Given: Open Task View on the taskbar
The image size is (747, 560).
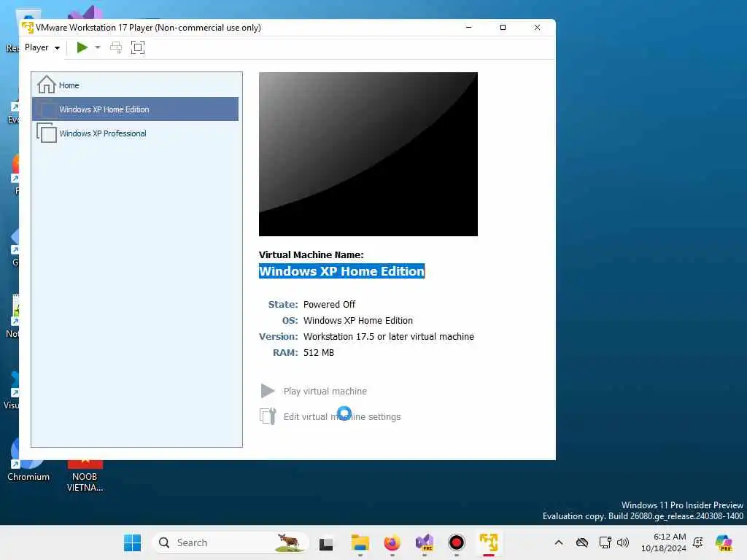Looking at the screenshot, I should [x=326, y=542].
